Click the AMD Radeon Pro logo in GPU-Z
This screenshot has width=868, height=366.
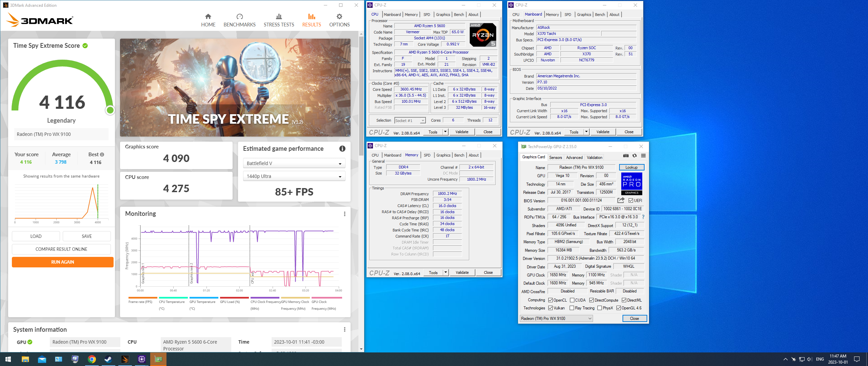pos(631,184)
